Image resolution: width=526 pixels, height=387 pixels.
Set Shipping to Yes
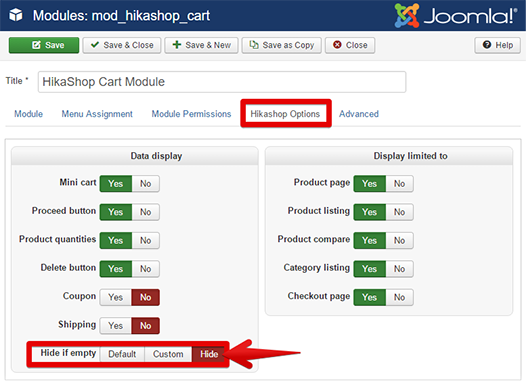pos(115,326)
